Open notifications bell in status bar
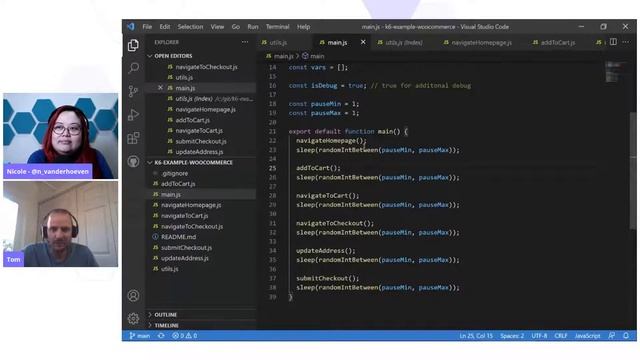The height and width of the screenshot is (360, 640). pos(626,336)
